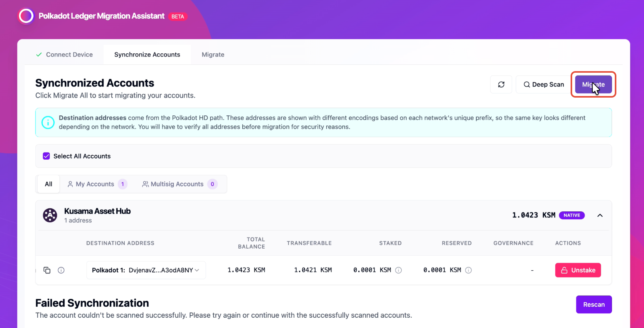Click the BETA badge in header
This screenshot has width=644, height=328.
178,17
